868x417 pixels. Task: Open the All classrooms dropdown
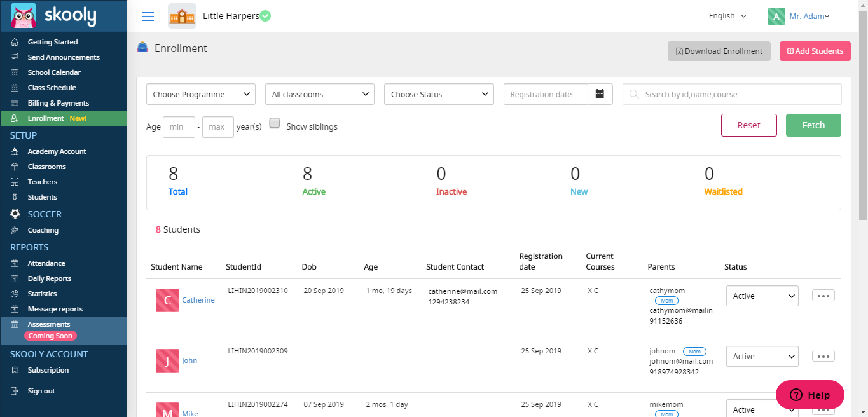click(320, 94)
